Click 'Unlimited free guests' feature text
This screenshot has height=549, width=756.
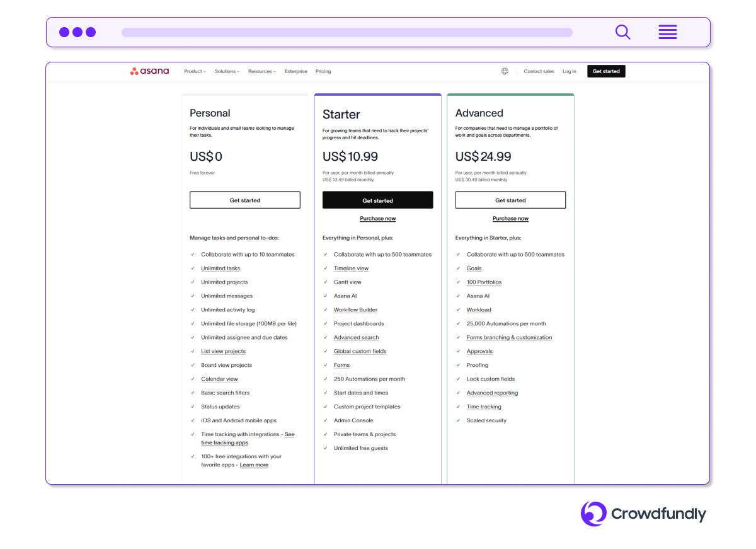pyautogui.click(x=361, y=449)
